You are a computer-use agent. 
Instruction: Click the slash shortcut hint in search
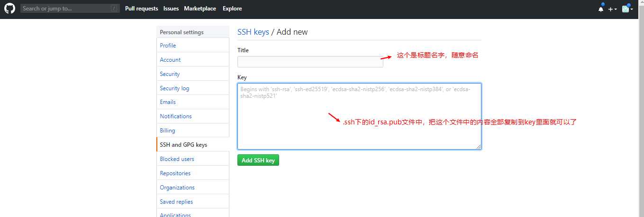pyautogui.click(x=114, y=9)
